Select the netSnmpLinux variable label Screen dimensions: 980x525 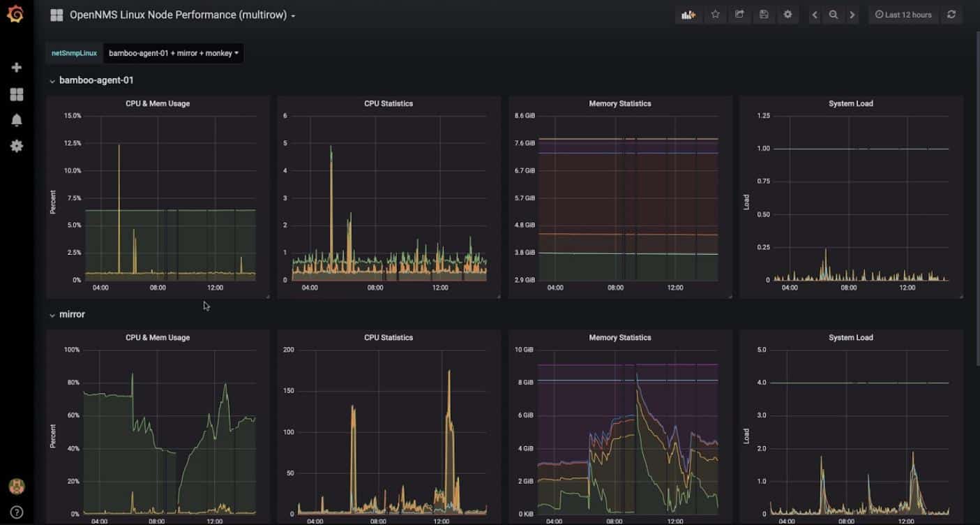tap(73, 52)
